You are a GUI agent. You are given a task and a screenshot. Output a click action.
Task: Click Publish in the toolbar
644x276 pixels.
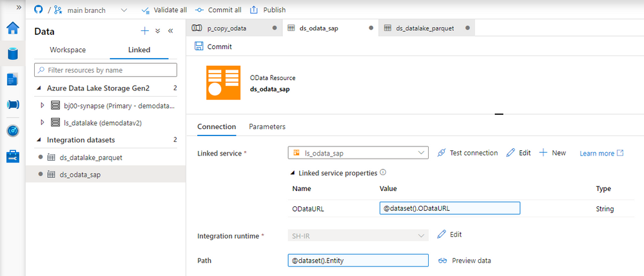coord(268,10)
